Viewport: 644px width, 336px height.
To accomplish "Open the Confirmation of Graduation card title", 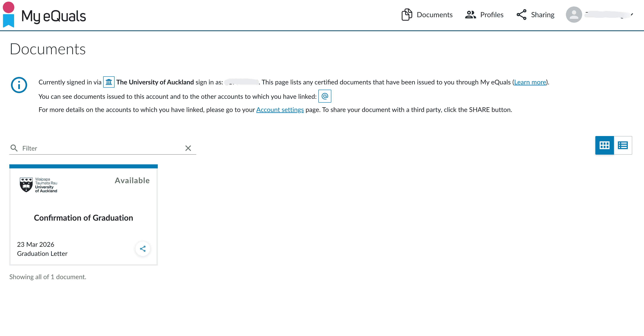I will pyautogui.click(x=83, y=218).
